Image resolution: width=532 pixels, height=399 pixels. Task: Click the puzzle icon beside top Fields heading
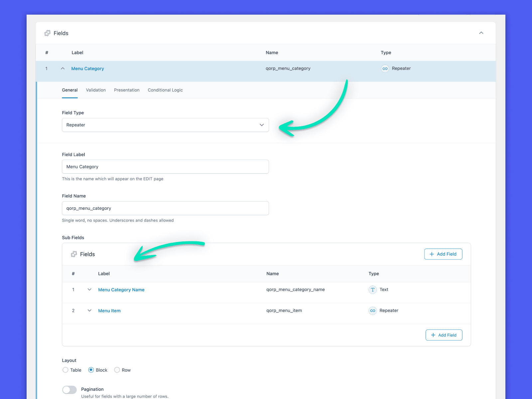pos(48,33)
